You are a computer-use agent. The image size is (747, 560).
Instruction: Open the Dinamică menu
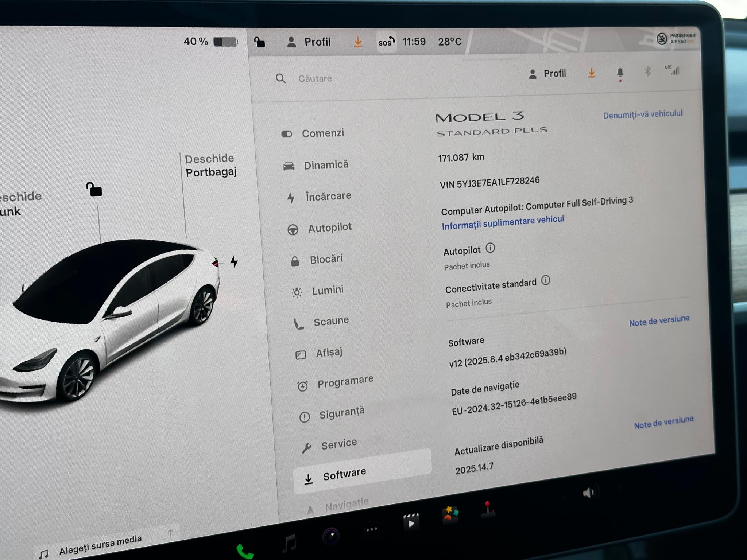[x=316, y=165]
